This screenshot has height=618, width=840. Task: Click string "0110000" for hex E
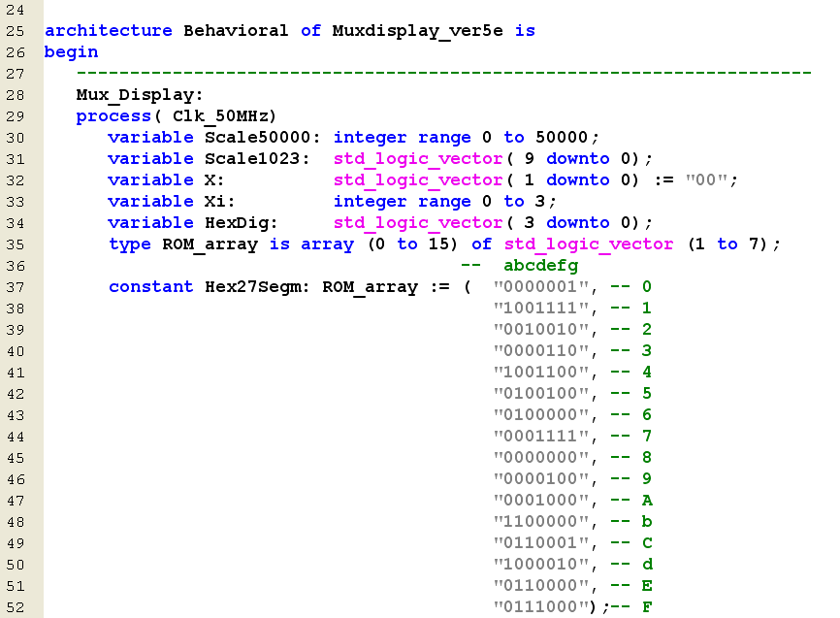tap(541, 586)
